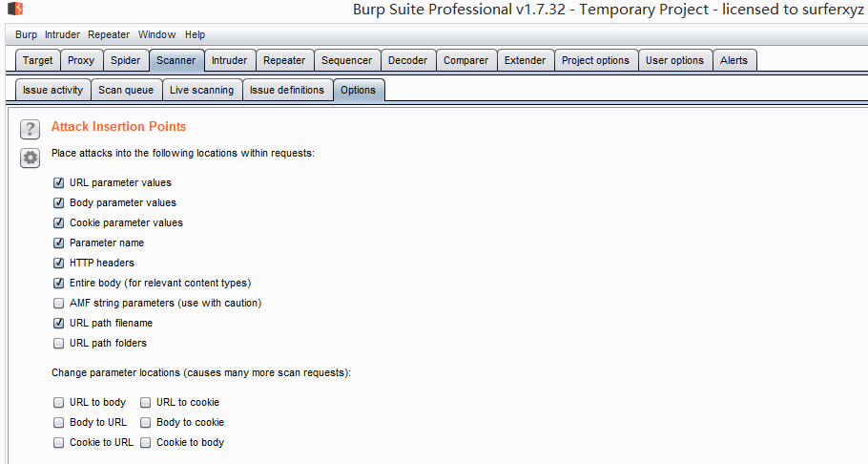Open the Alerts tab
868x464 pixels.
click(734, 60)
